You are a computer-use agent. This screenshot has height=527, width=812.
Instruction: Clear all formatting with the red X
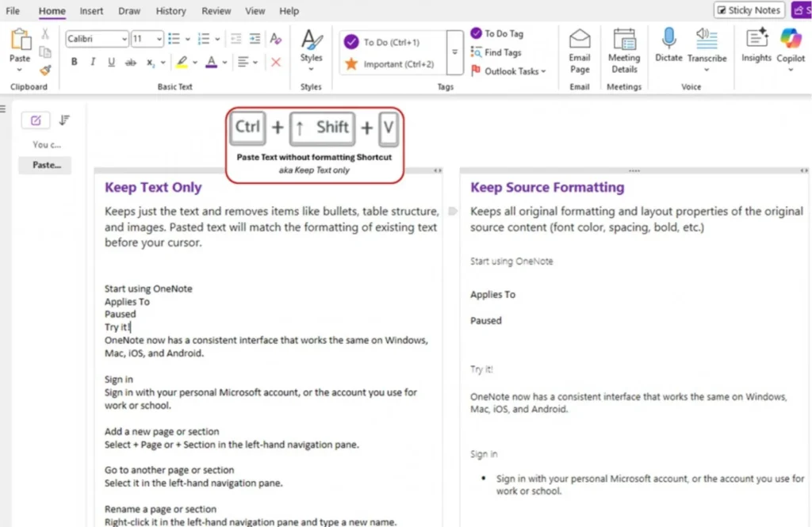pos(275,62)
